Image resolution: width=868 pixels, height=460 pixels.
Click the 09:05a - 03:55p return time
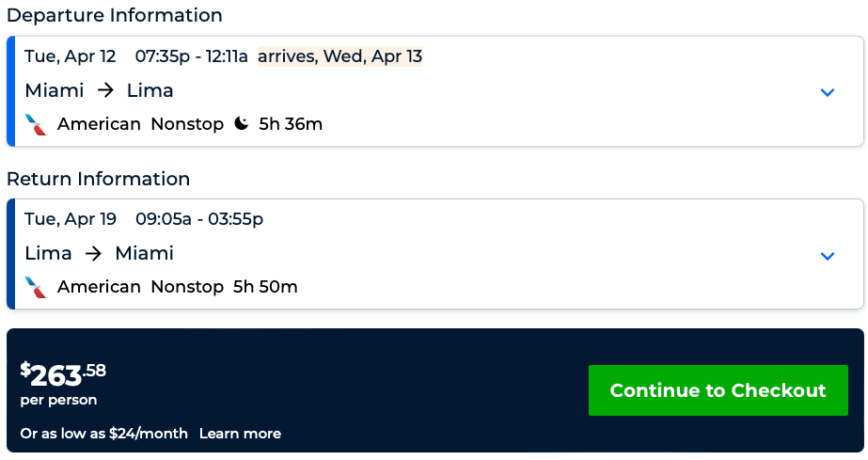tap(199, 219)
